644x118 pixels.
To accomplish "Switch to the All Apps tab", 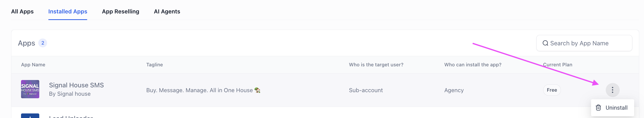I will (x=22, y=11).
